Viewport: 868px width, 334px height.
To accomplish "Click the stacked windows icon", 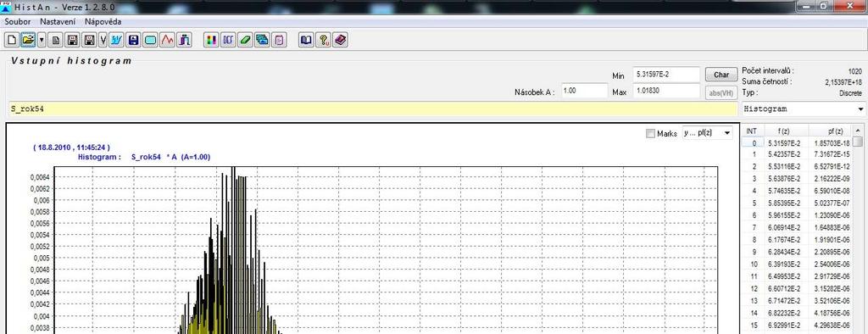I will tap(262, 40).
